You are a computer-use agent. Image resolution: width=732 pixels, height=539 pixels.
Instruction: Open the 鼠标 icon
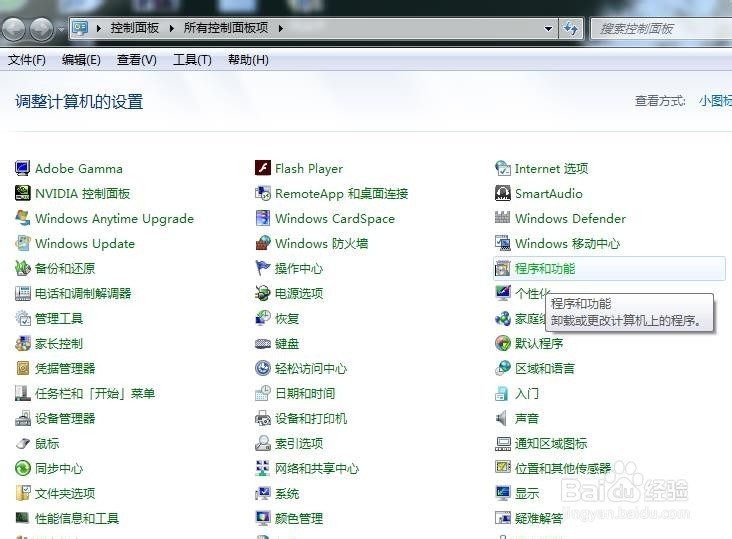22,443
